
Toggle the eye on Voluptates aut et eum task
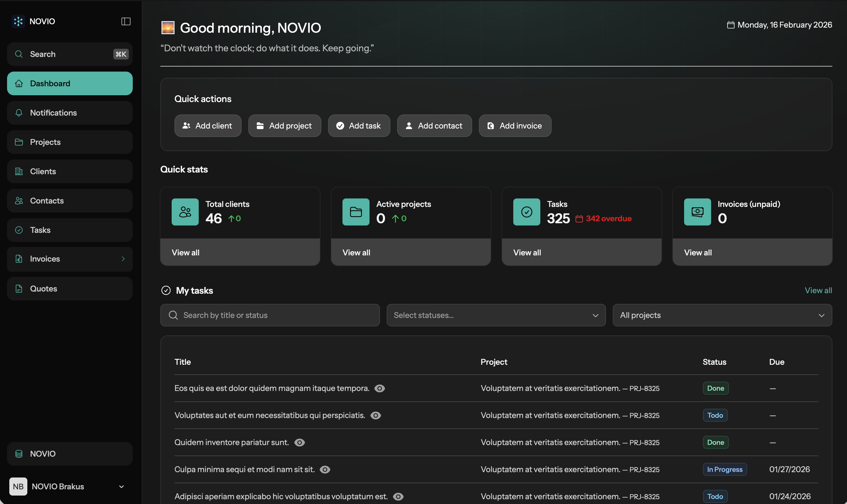376,415
